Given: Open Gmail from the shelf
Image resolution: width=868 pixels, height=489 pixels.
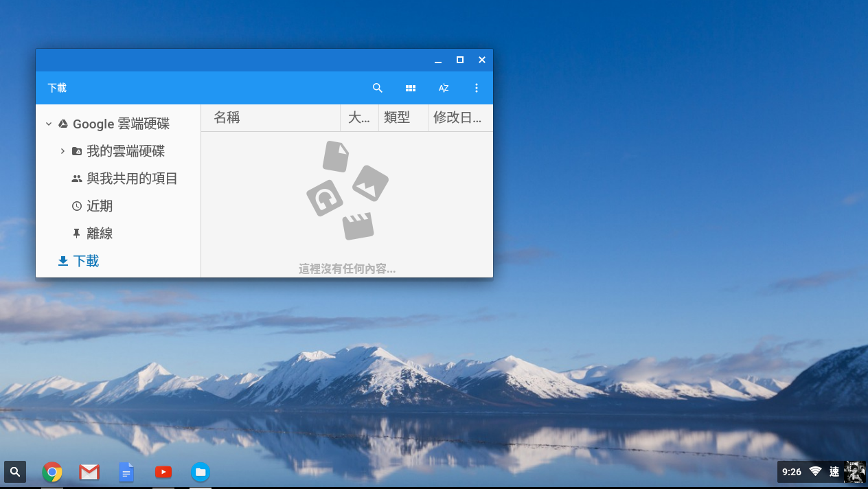Looking at the screenshot, I should [89, 472].
